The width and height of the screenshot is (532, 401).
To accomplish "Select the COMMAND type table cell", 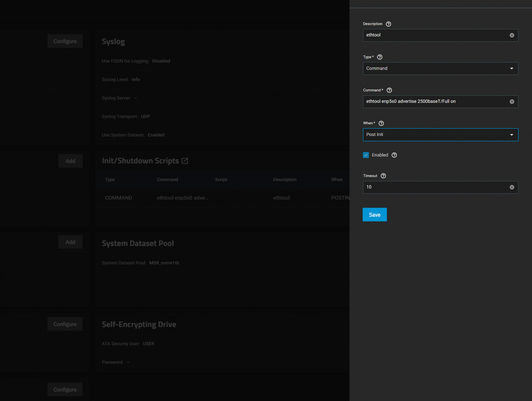I will click(118, 198).
